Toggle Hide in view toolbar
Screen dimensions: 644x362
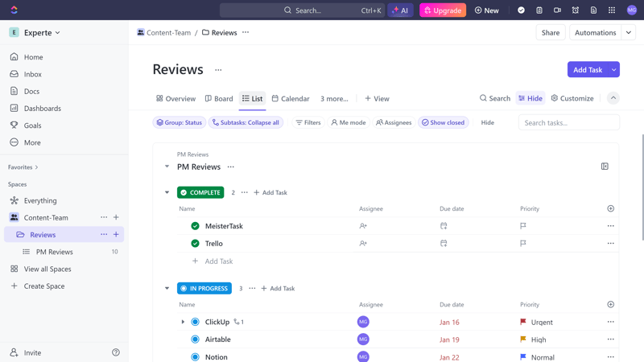pyautogui.click(x=530, y=98)
